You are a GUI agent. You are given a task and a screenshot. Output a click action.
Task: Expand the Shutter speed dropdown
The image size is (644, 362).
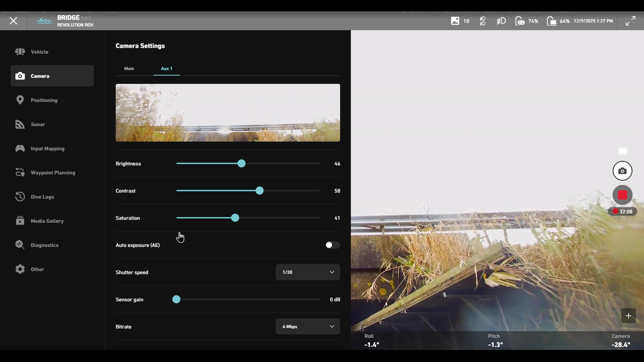pyautogui.click(x=308, y=272)
